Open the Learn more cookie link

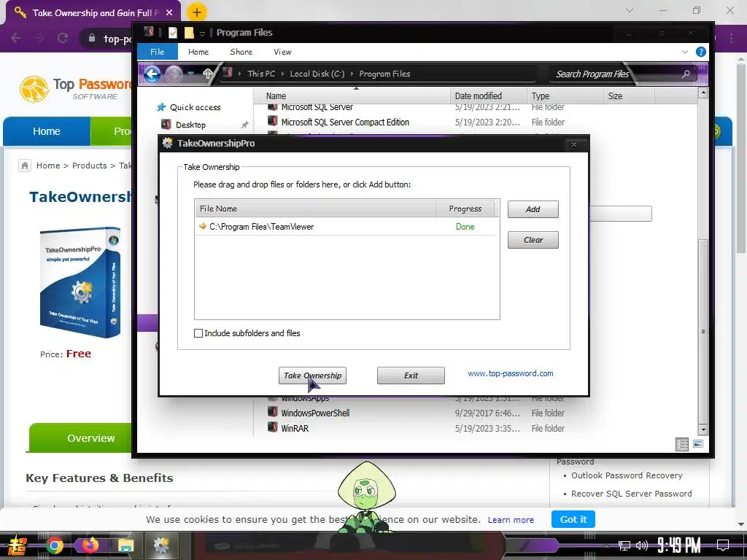pyautogui.click(x=511, y=520)
